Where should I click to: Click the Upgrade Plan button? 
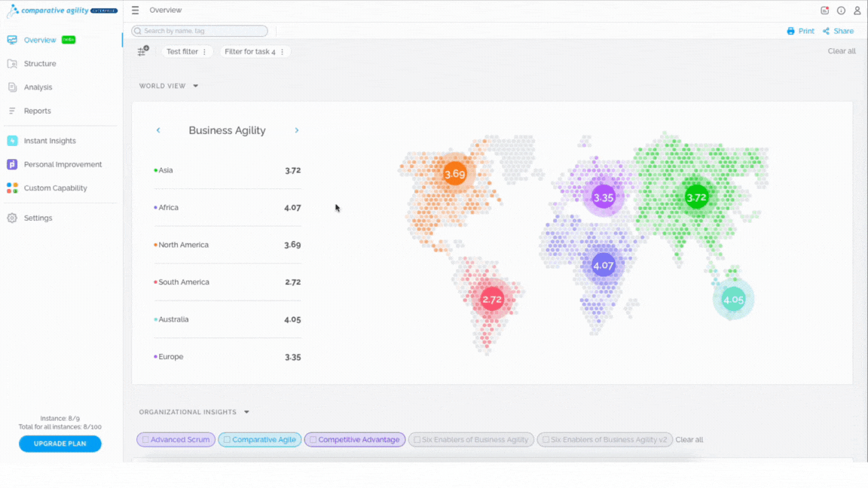click(x=60, y=444)
